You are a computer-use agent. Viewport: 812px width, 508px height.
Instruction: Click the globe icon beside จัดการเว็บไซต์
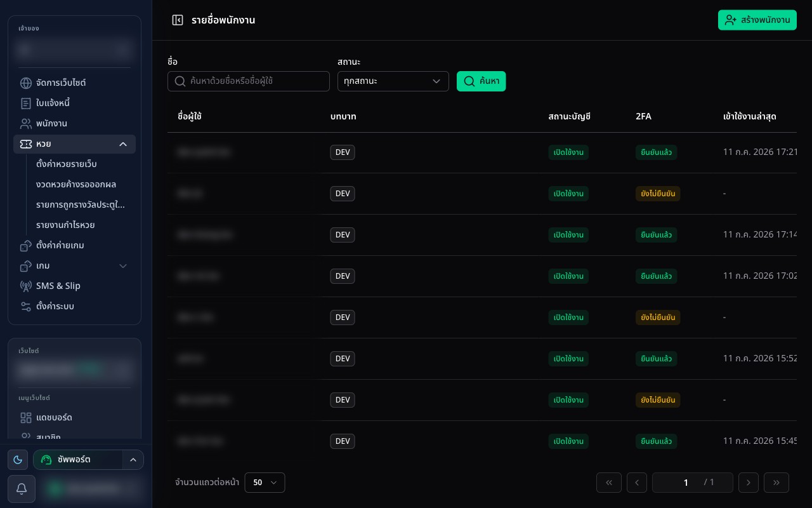tap(26, 83)
